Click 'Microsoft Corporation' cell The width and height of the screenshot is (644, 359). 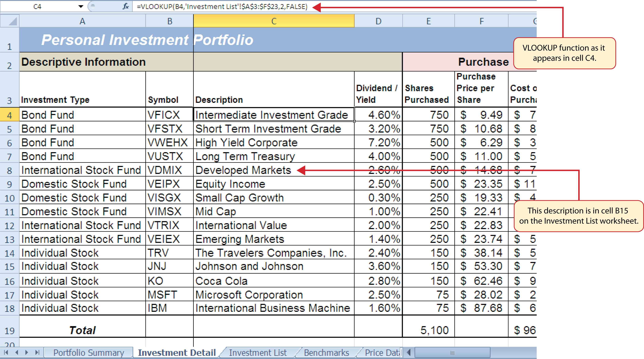pos(274,295)
